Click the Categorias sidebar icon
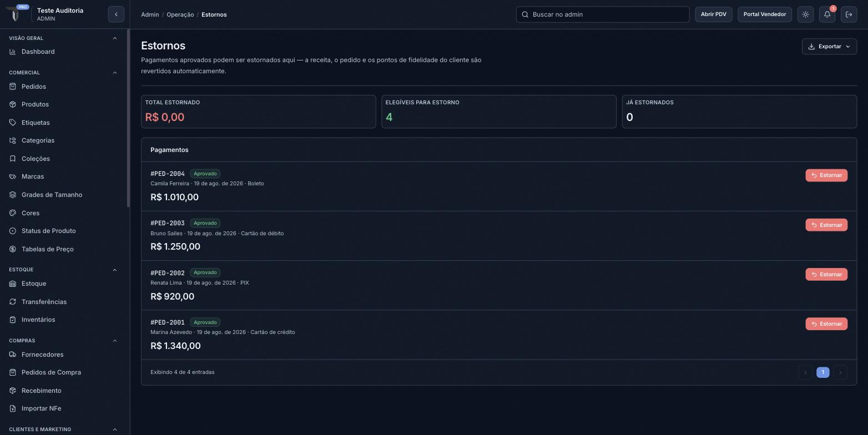Image resolution: width=868 pixels, height=435 pixels. point(13,140)
